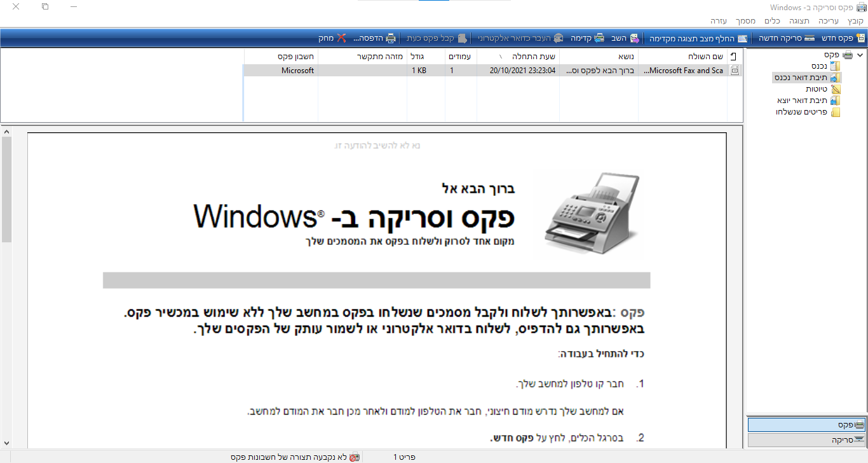
Task: Sort by the חשבון פקס column header
Action: [x=281, y=56]
